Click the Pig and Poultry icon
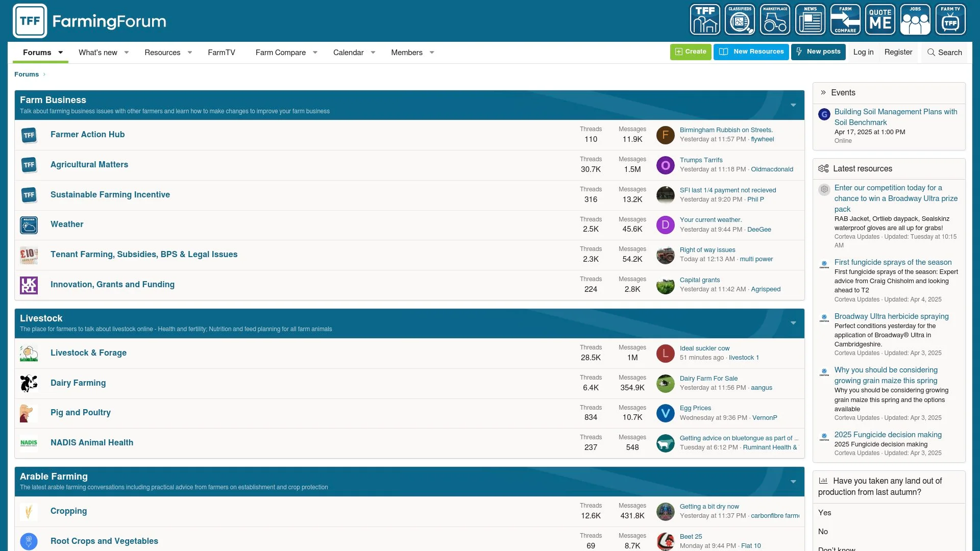Viewport: 980px width, 551px height. (x=29, y=413)
